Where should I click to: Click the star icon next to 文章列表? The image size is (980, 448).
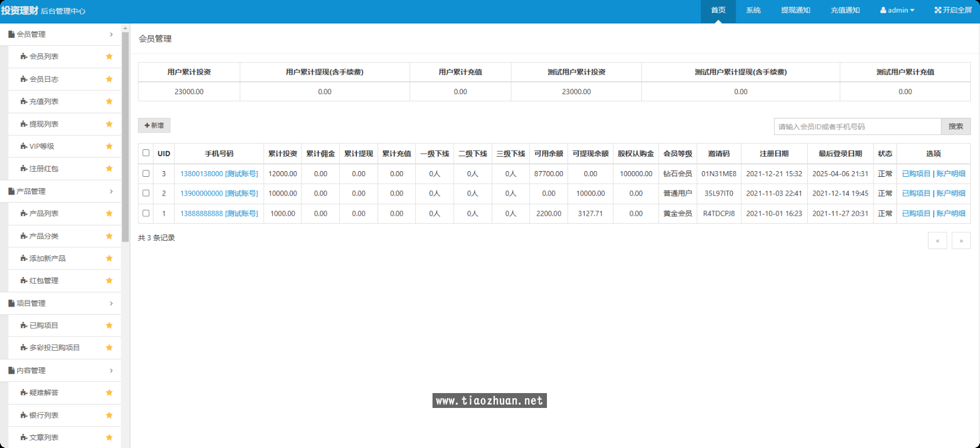[109, 437]
